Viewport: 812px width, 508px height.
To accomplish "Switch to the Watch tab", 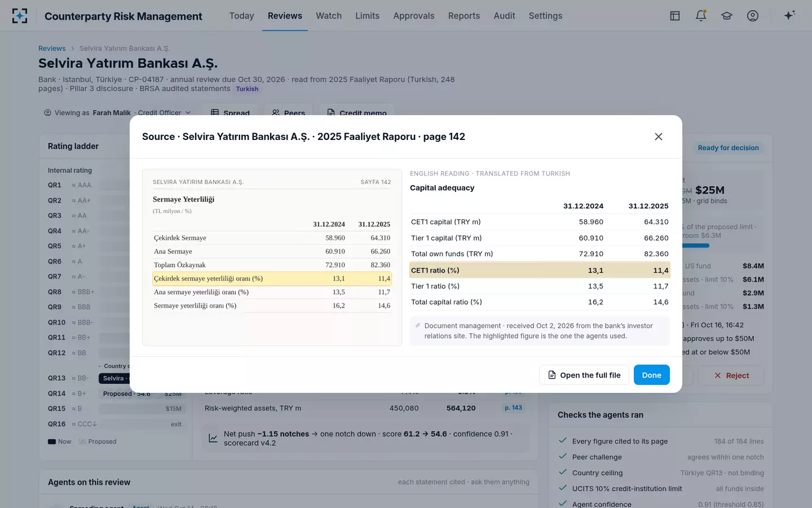I will [329, 16].
